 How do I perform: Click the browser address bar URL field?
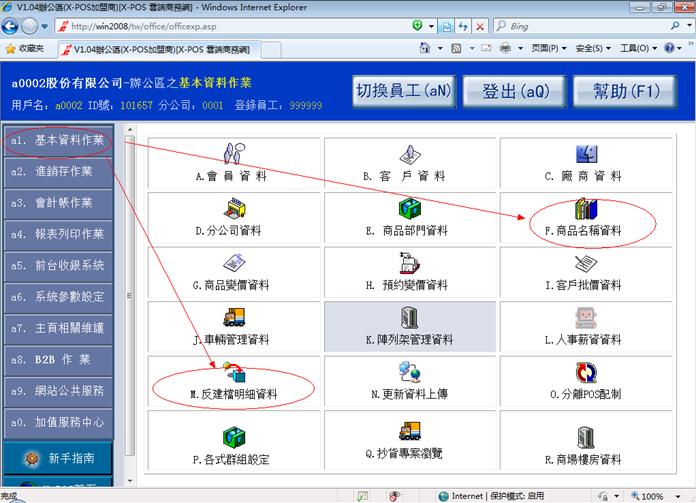pos(250,26)
